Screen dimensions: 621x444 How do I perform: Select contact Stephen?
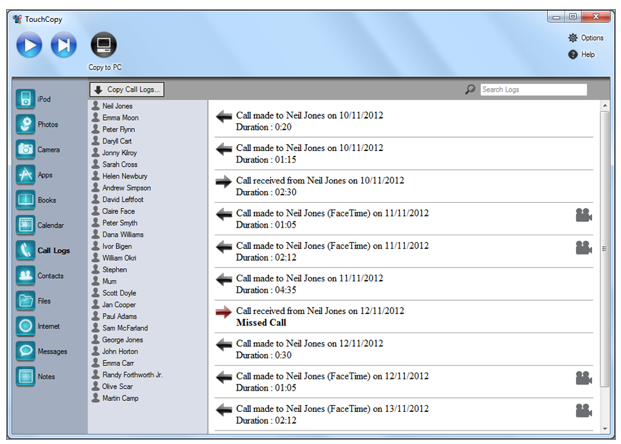[x=109, y=269]
